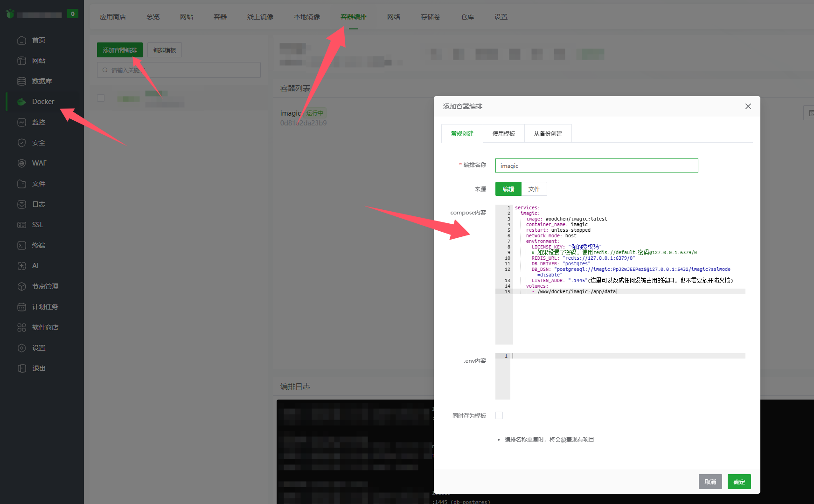This screenshot has width=814, height=504.
Task: Open the 容器编排 top navigation tab
Action: tap(354, 17)
